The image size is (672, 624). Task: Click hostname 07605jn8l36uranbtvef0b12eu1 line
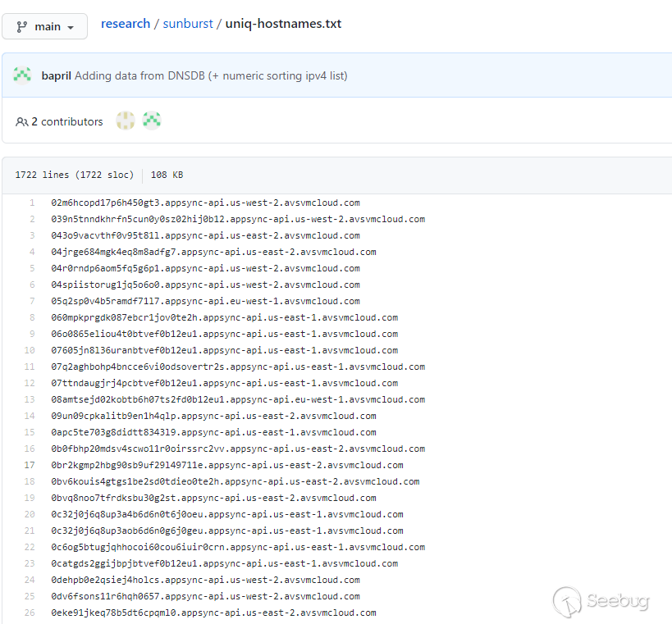point(225,350)
